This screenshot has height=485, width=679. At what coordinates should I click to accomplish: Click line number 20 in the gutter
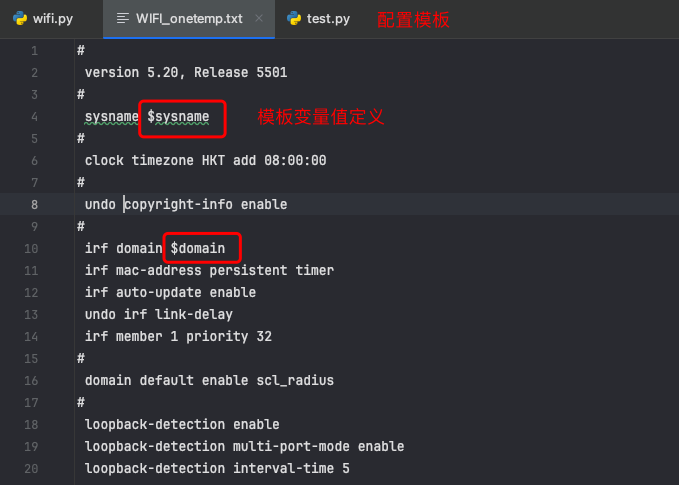coord(31,469)
